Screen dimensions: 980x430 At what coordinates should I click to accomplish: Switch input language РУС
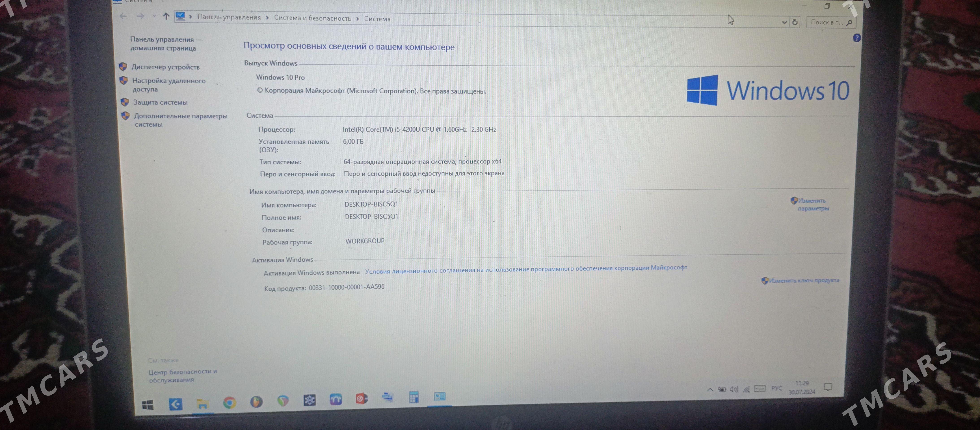pos(777,388)
